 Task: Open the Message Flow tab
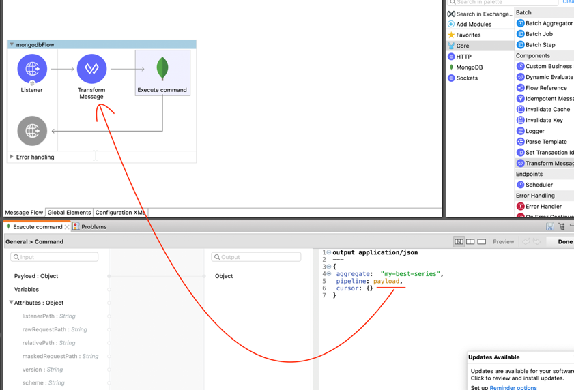(24, 213)
